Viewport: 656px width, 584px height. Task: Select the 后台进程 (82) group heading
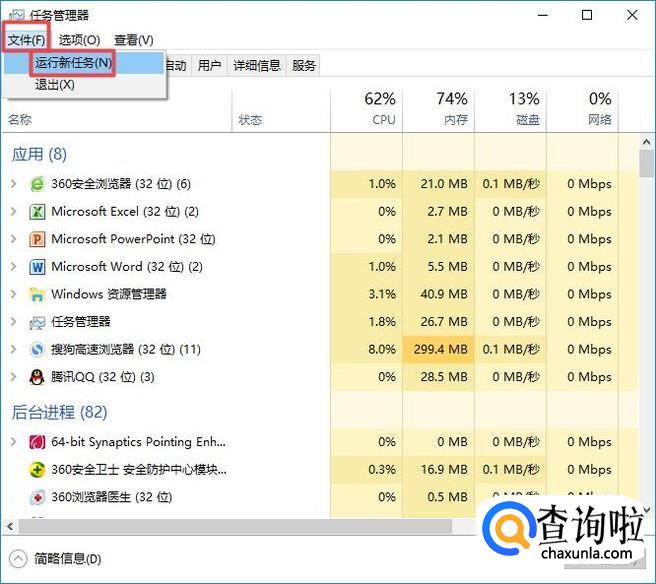(59, 412)
